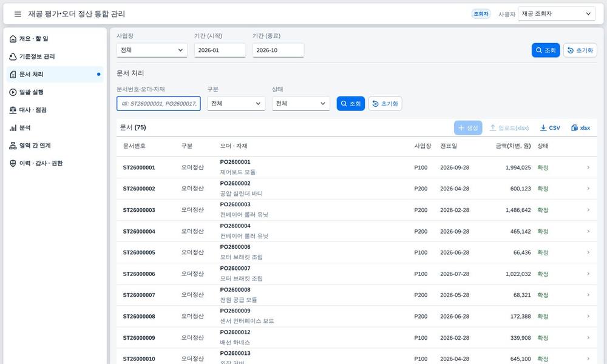Download the document list as CSV
This screenshot has width=607, height=364.
(x=550, y=127)
